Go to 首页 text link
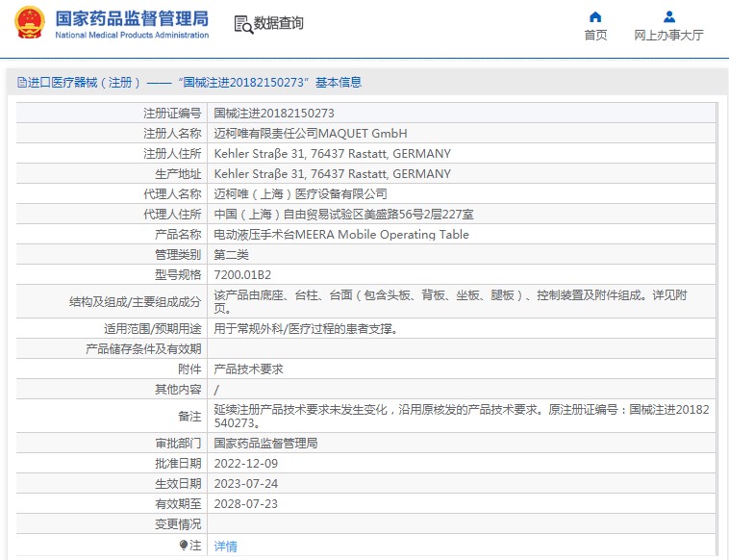The image size is (729, 560). [x=595, y=35]
